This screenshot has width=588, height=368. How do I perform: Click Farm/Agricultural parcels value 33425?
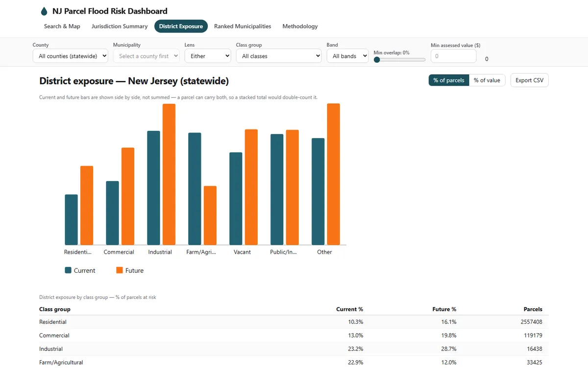(x=534, y=362)
